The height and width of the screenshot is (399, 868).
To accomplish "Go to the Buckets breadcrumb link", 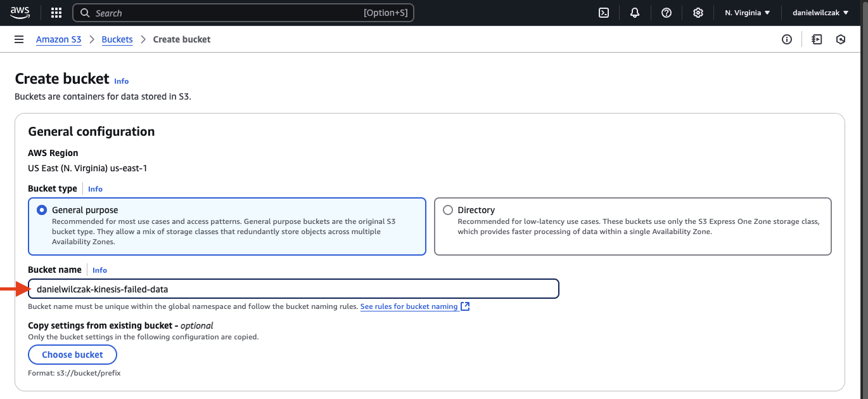I will 117,39.
